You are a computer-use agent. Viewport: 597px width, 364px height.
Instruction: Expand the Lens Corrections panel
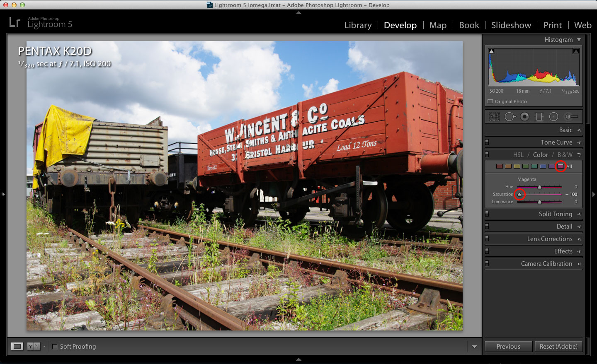coord(579,239)
